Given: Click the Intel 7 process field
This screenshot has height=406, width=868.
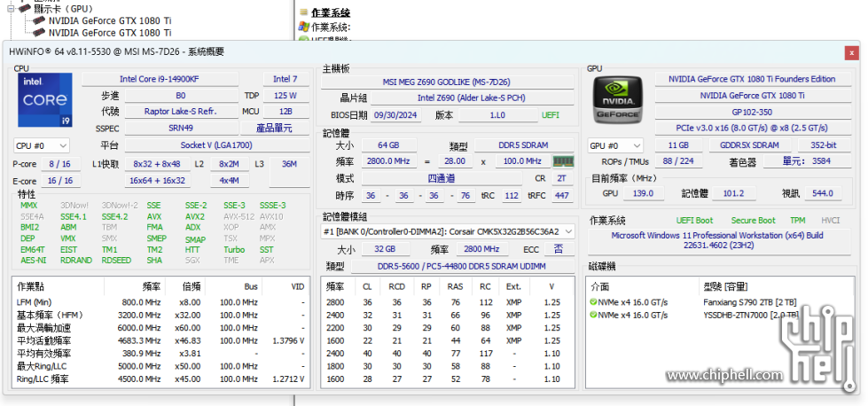Looking at the screenshot, I should 285,79.
